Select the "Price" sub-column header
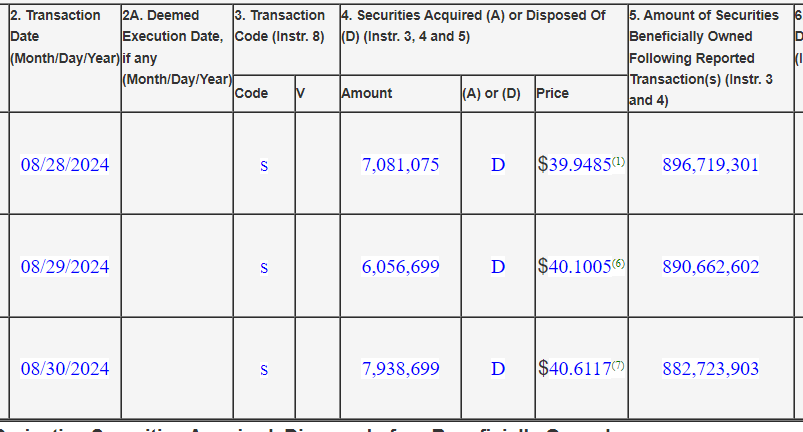 click(x=552, y=93)
